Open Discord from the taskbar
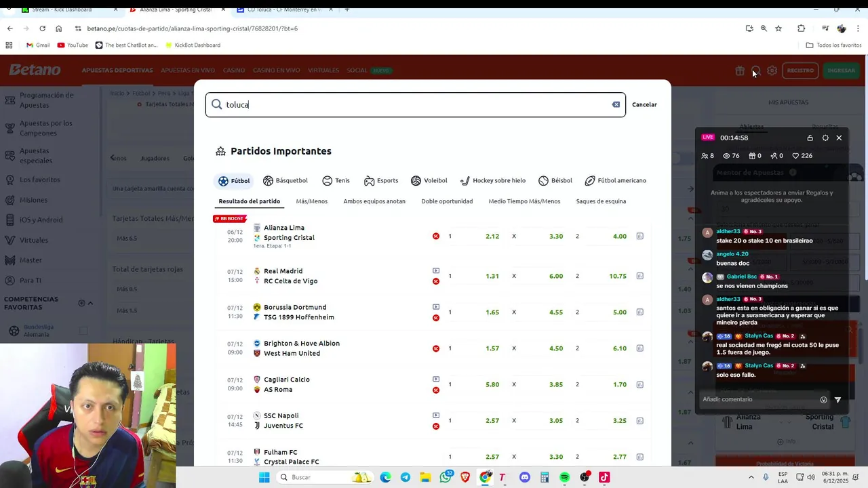 click(524, 477)
